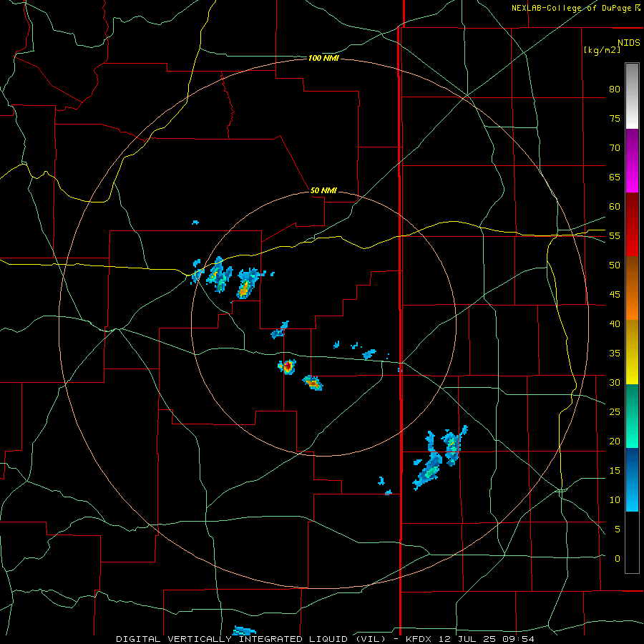
Task: Click the 80 scale value
Action: [615, 89]
